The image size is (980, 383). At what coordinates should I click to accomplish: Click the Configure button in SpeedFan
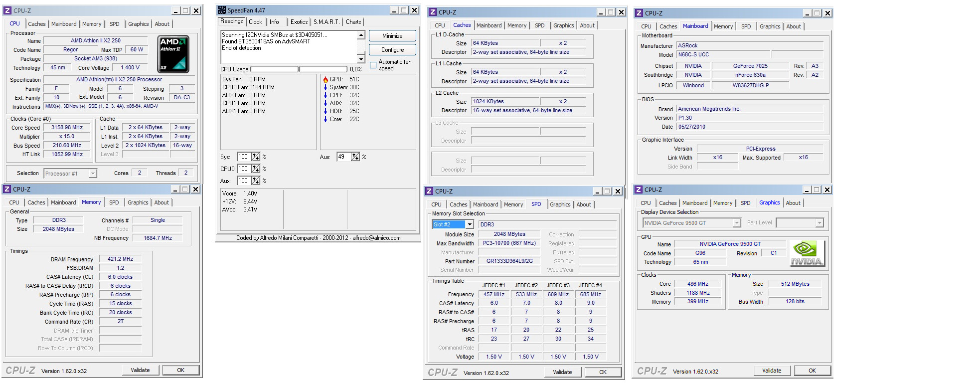[392, 50]
